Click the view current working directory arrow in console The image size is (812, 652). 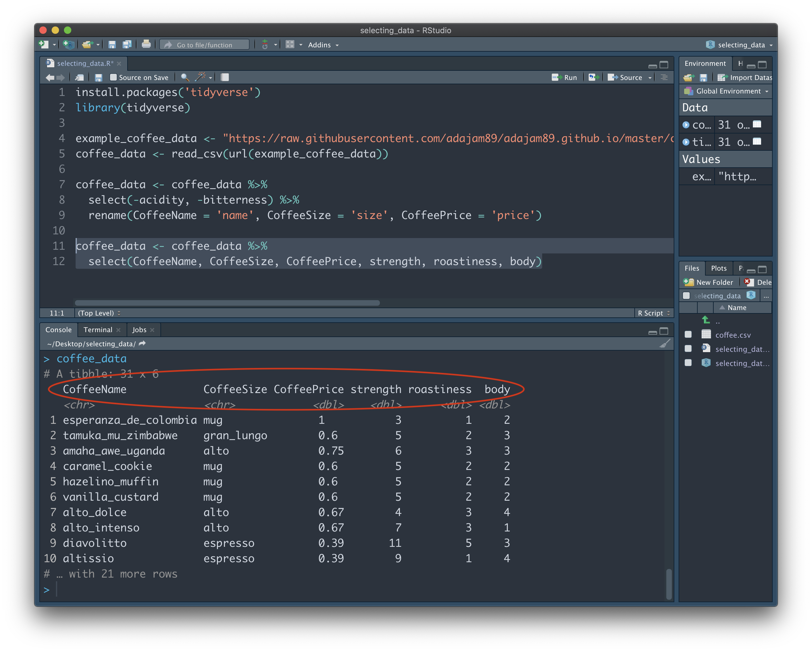(142, 343)
